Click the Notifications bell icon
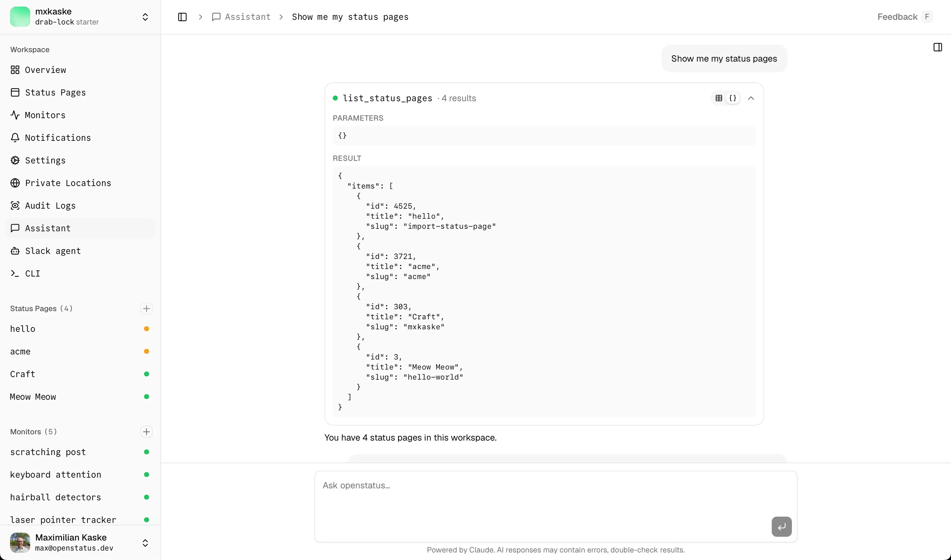Image resolution: width=951 pixels, height=560 pixels. click(15, 138)
